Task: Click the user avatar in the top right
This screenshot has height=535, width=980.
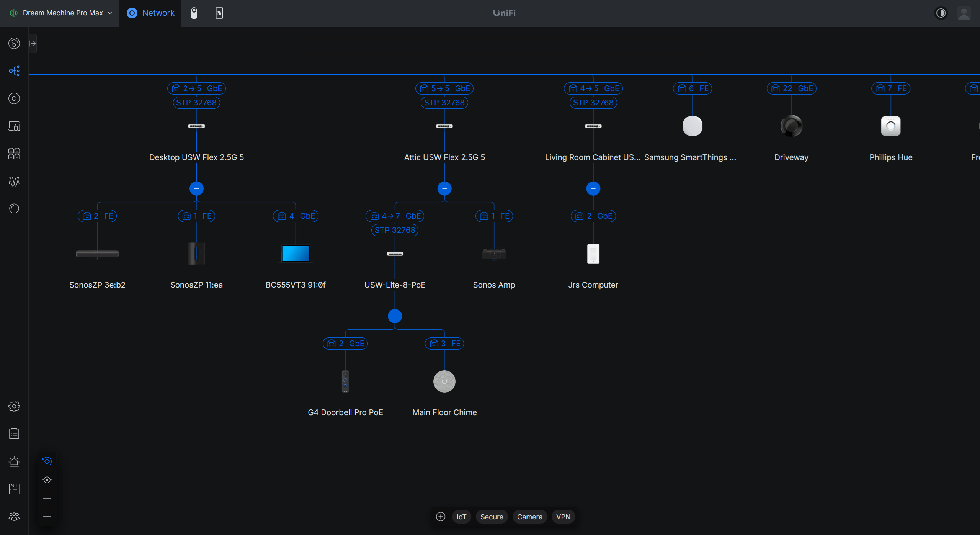Action: click(x=964, y=13)
